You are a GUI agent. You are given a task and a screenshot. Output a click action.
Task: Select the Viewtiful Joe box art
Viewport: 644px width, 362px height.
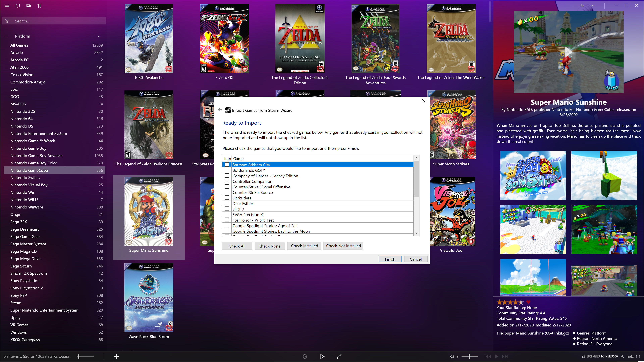[452, 211]
